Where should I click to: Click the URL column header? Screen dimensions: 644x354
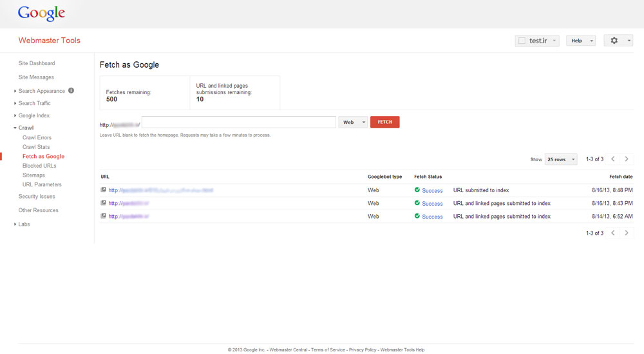click(x=105, y=177)
